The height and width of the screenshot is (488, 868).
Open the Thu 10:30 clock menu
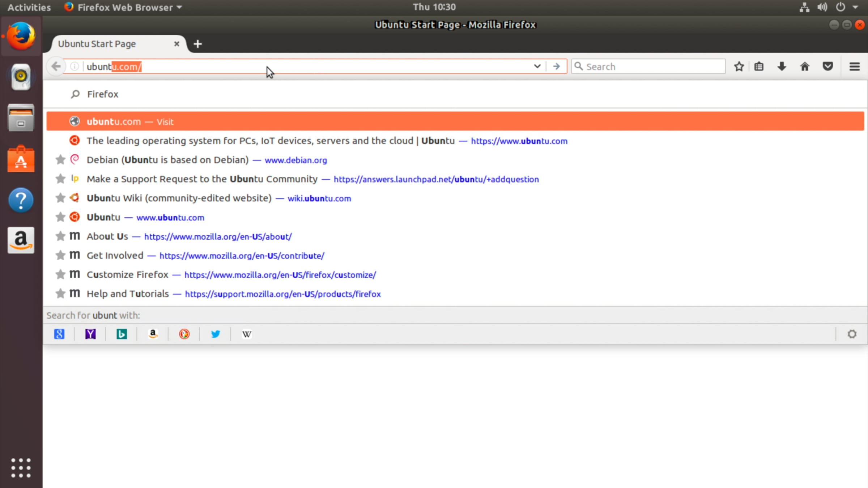click(434, 7)
